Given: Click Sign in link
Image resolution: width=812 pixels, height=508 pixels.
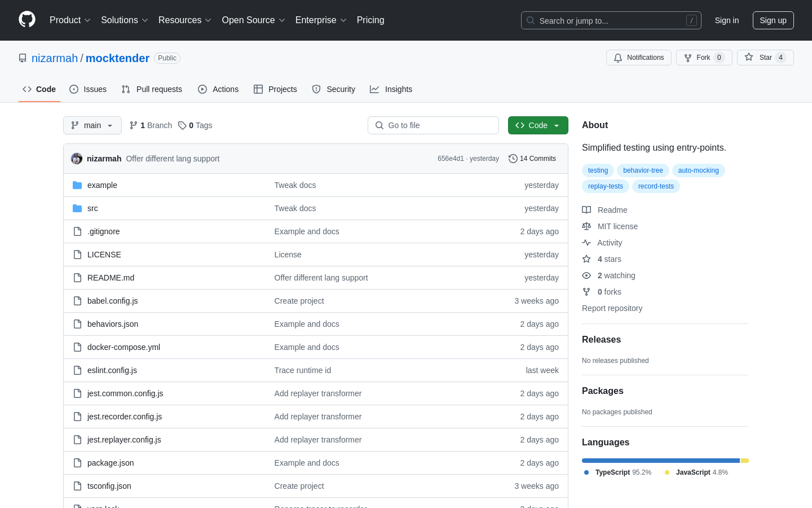Looking at the screenshot, I should click(727, 20).
